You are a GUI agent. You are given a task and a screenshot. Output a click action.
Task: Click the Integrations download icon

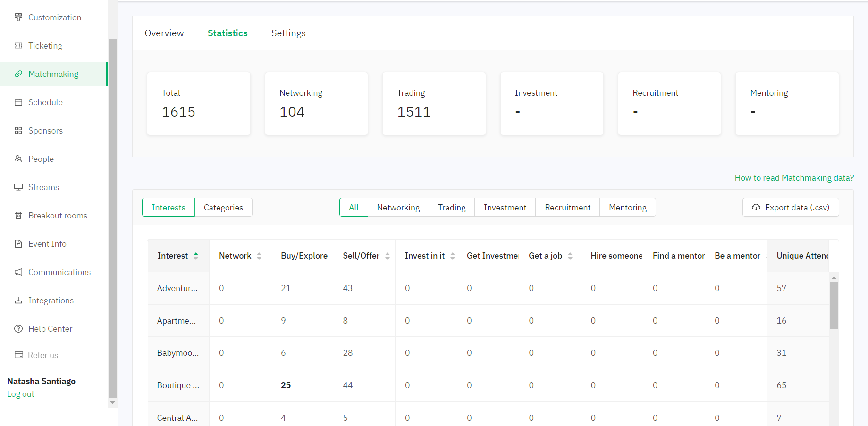tap(18, 301)
